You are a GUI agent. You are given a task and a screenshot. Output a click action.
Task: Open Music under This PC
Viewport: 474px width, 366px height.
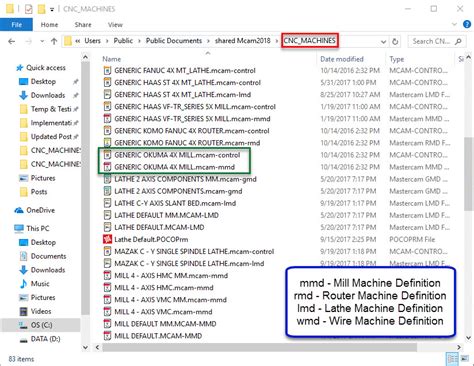(x=40, y=284)
